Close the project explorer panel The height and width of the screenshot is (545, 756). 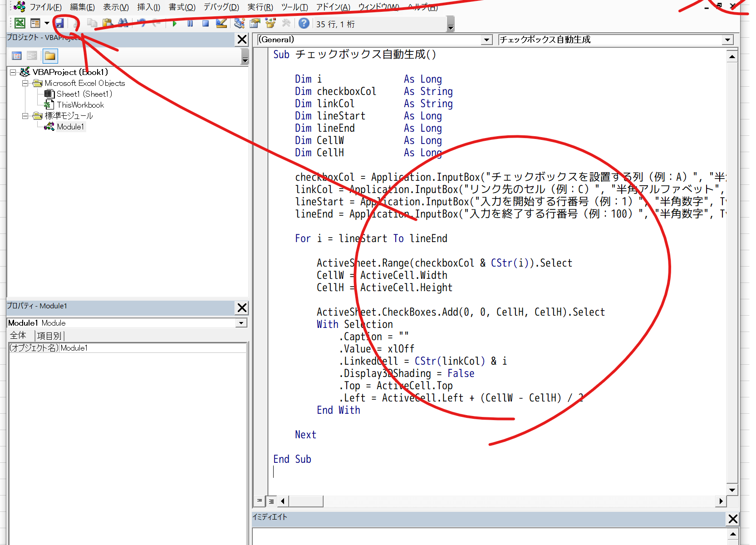242,40
